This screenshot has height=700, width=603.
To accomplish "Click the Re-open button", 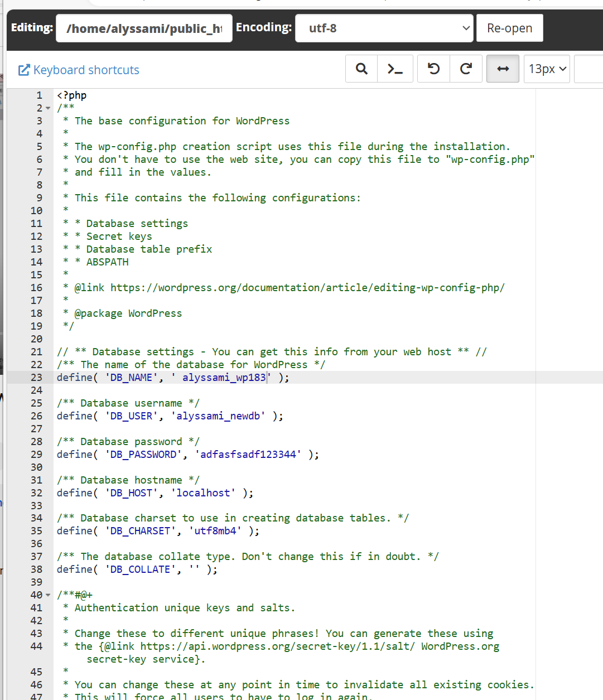I will [x=510, y=28].
